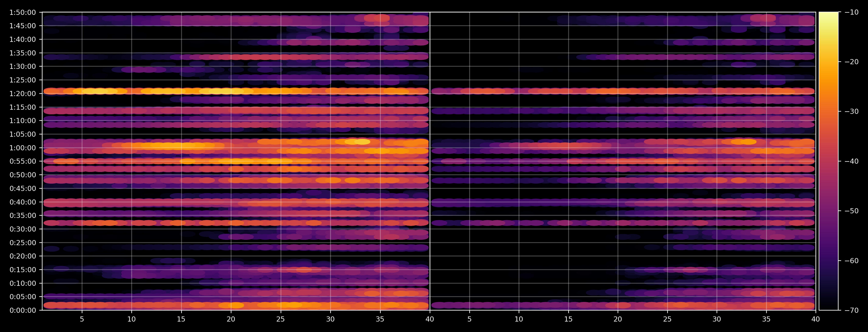Click the 1:15:00 y-axis tick

click(23, 107)
